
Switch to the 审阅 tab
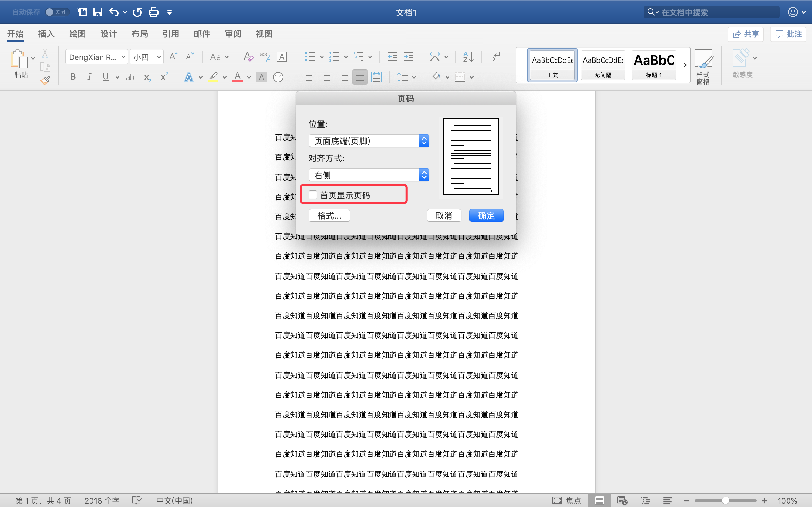pos(233,34)
